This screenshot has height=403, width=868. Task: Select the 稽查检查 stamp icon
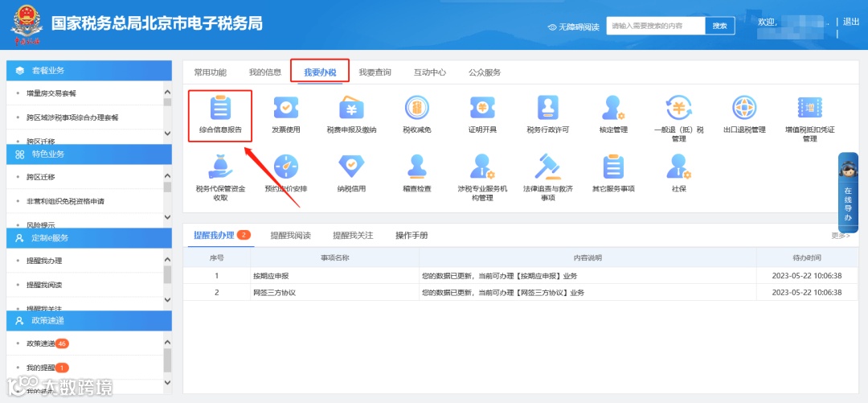tap(417, 167)
